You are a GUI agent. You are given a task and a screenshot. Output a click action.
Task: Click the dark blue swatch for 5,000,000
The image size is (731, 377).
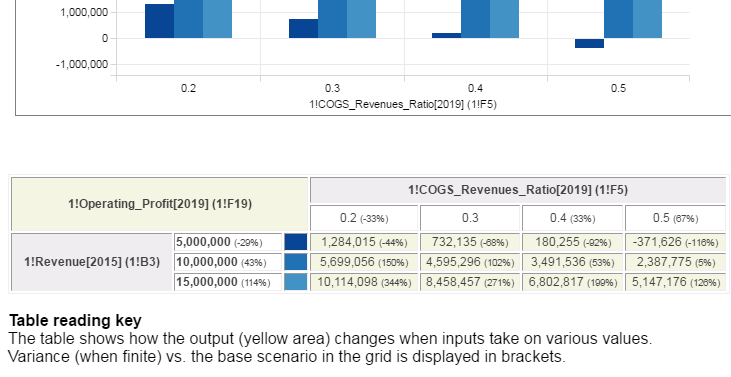tap(296, 242)
